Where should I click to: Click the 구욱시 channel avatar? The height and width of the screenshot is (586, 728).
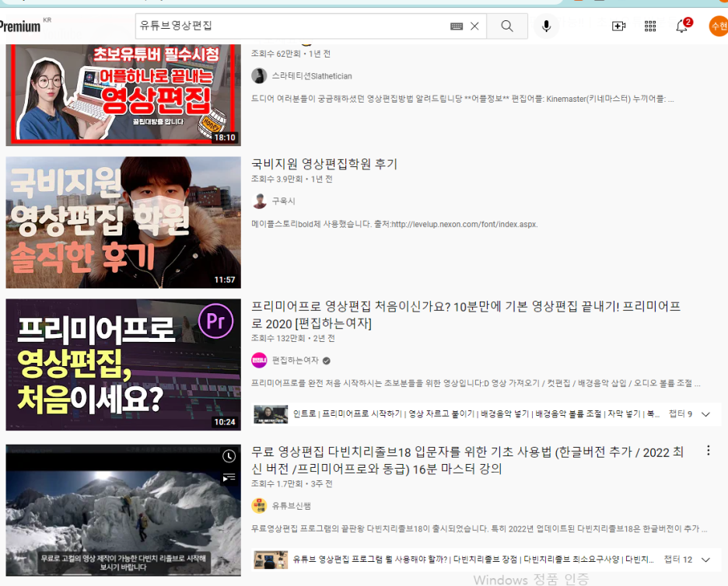coord(259,201)
